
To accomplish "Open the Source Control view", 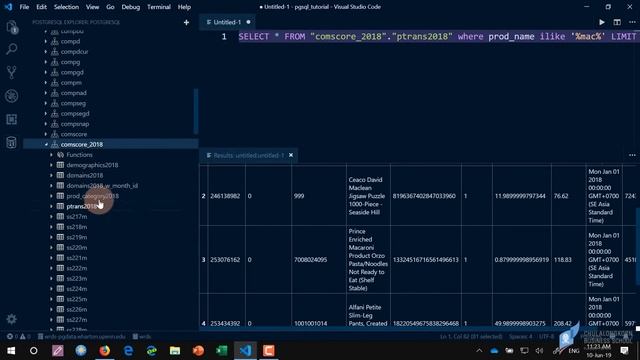I will click(12, 73).
